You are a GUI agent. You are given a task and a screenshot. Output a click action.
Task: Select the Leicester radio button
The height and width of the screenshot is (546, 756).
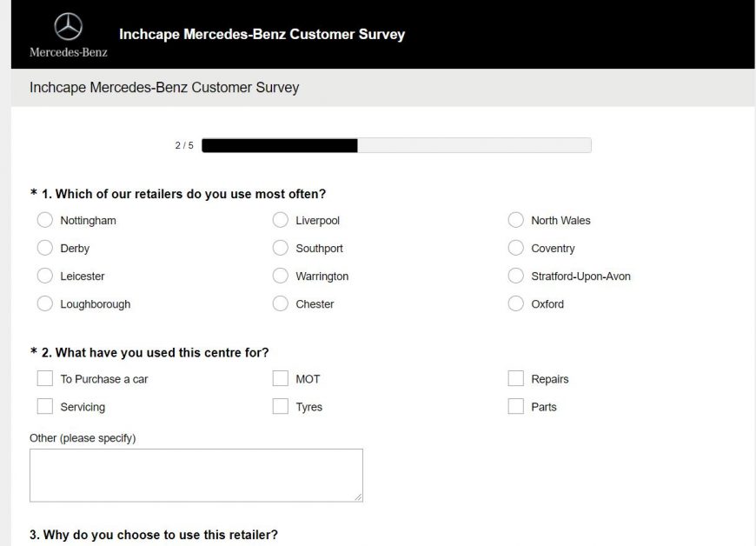click(x=45, y=276)
